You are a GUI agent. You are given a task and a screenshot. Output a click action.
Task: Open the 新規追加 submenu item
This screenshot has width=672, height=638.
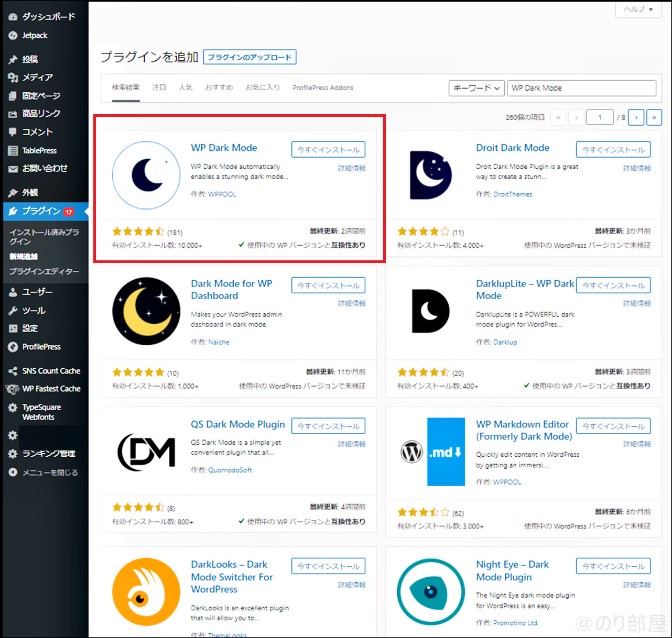(24, 257)
